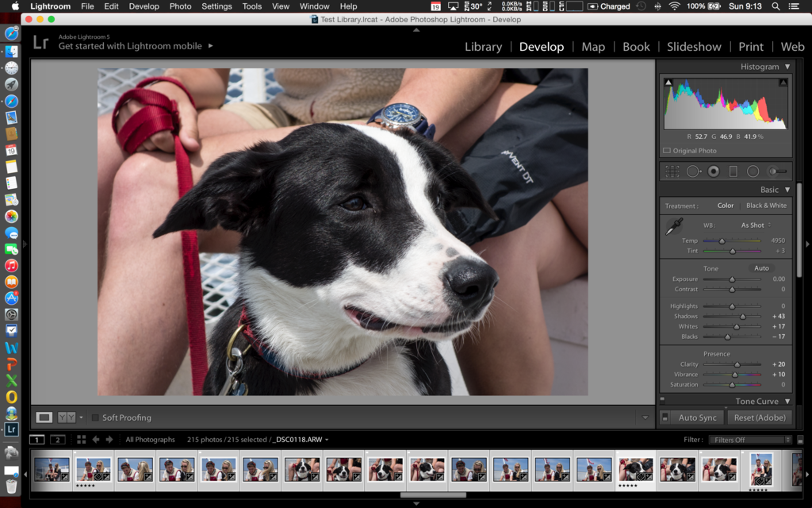Select the Radial Filter tool

click(753, 171)
